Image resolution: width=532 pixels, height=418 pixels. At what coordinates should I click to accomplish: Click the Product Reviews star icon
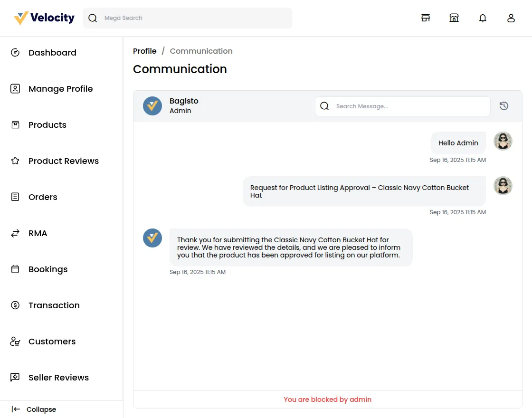click(x=15, y=161)
